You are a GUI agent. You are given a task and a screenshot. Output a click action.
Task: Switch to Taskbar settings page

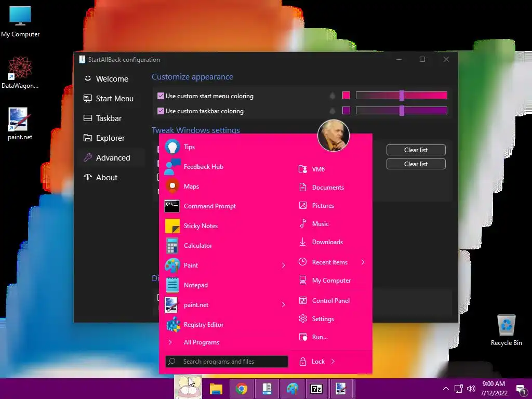(x=111, y=118)
